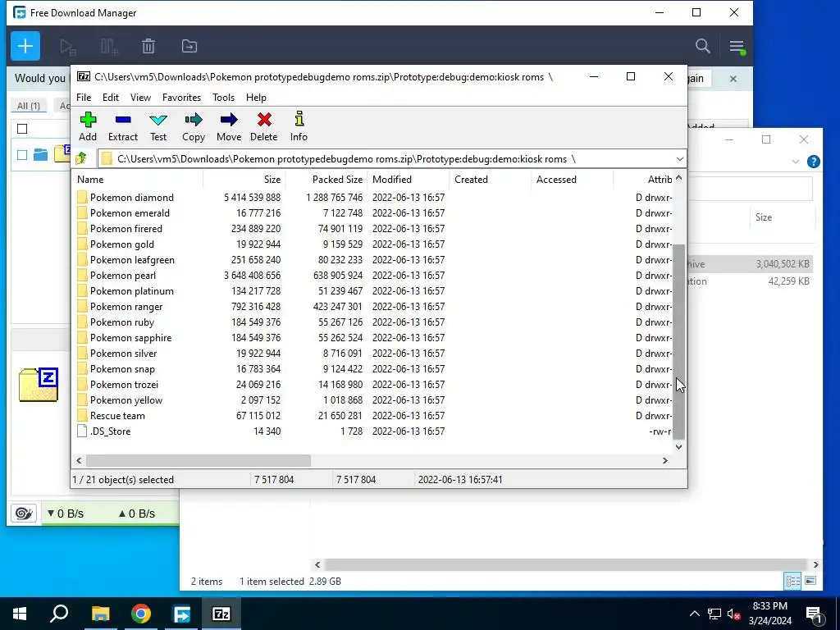
Task: Open File Explorer from the taskbar
Action: tap(100, 614)
